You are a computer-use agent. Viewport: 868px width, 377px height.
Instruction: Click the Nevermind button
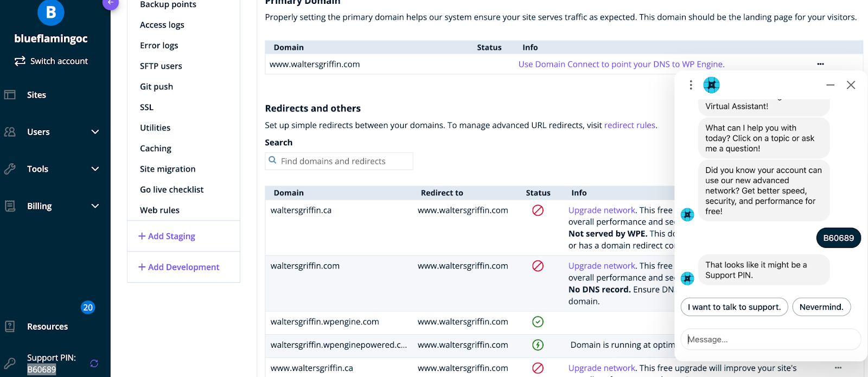point(821,307)
